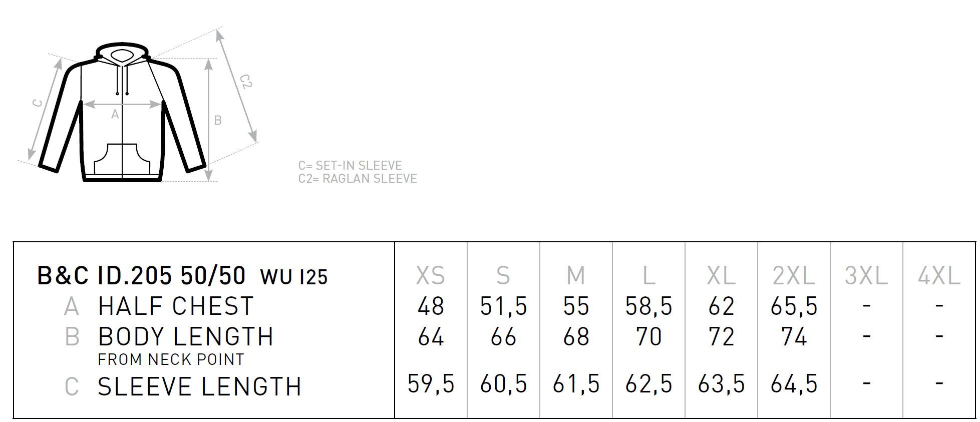Click the C= SET-IN SLEEVE legend text
This screenshot has width=980, height=422.
[350, 166]
